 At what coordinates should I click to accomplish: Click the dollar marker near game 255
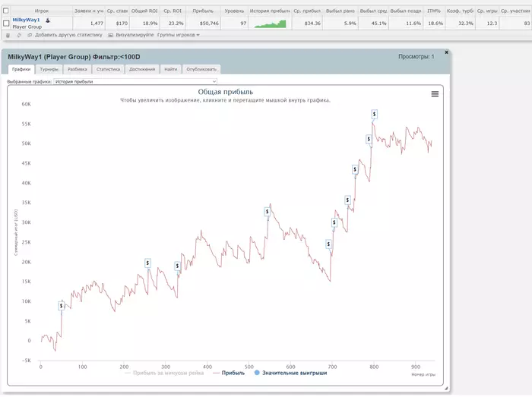[x=147, y=263]
